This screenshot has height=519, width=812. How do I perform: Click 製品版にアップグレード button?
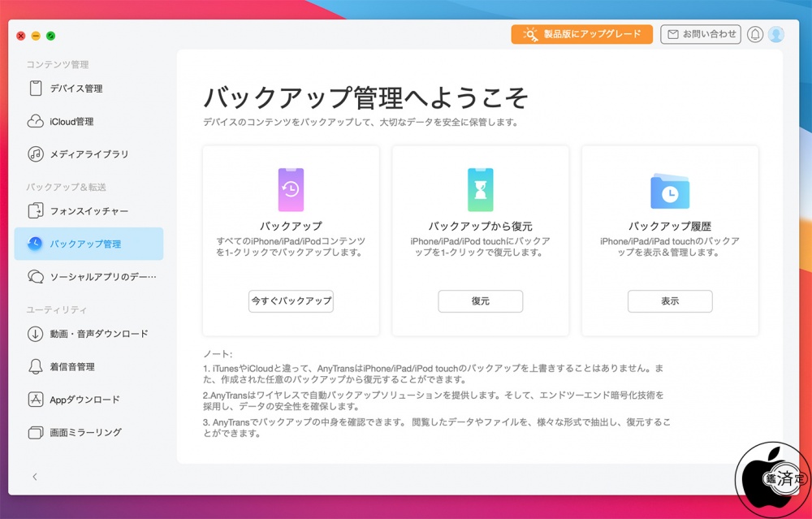tap(582, 35)
